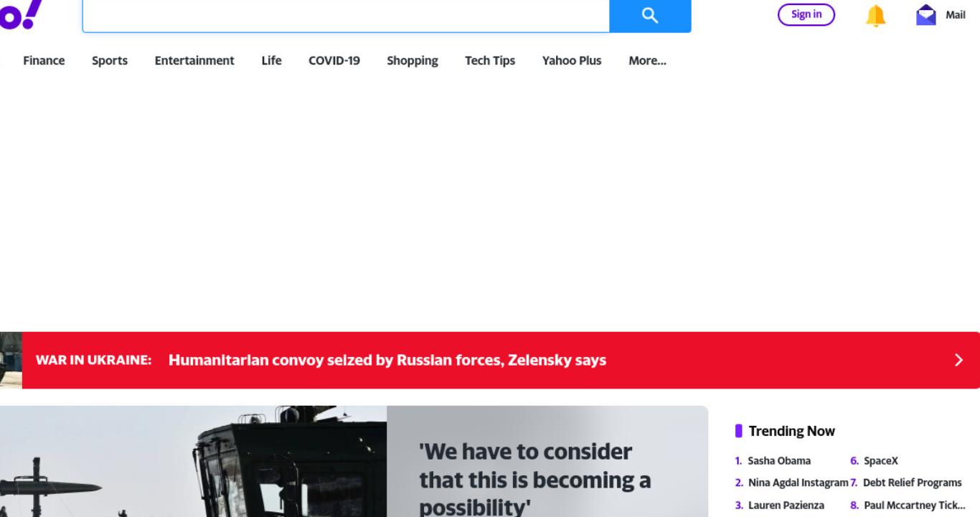The width and height of the screenshot is (980, 517).
Task: Open the Sports section
Action: tap(110, 60)
